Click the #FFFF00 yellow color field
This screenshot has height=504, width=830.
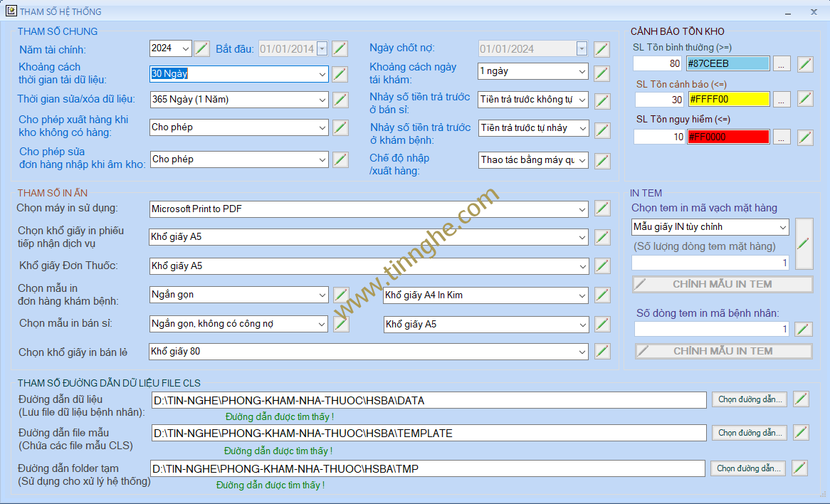pos(729,99)
